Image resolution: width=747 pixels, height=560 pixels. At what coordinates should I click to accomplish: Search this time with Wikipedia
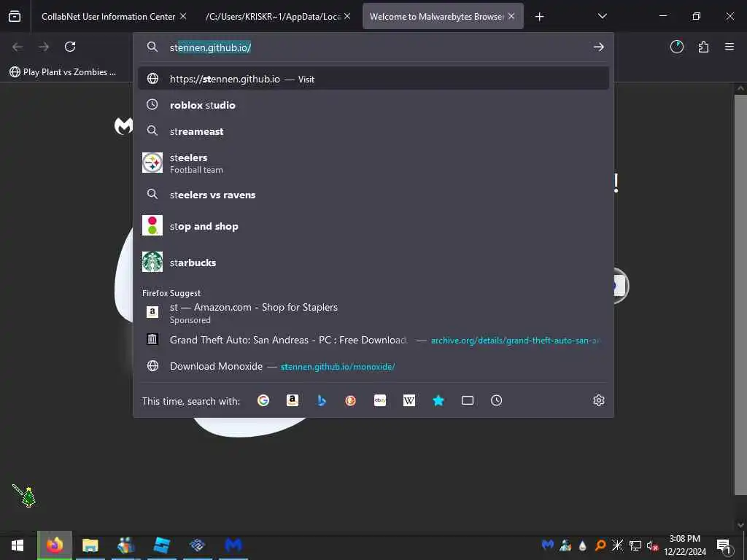[x=409, y=400]
